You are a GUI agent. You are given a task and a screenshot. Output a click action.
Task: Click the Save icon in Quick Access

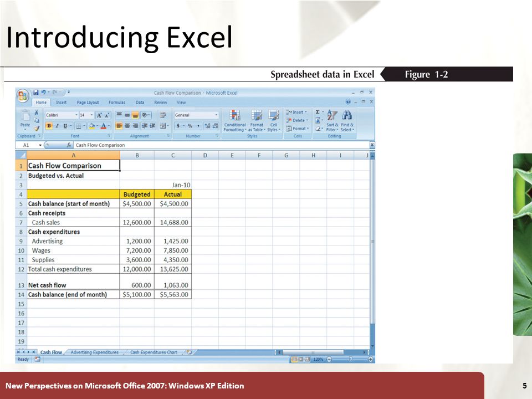[35, 92]
